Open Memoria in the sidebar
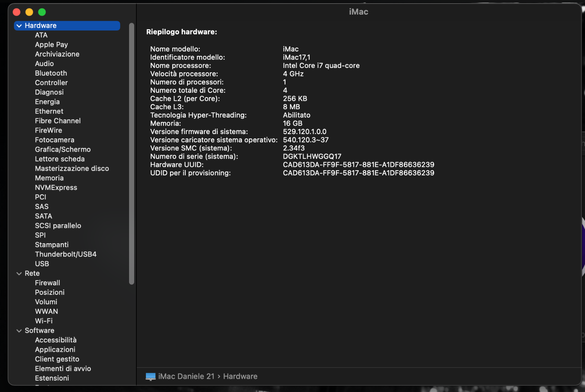The image size is (585, 392). (49, 178)
